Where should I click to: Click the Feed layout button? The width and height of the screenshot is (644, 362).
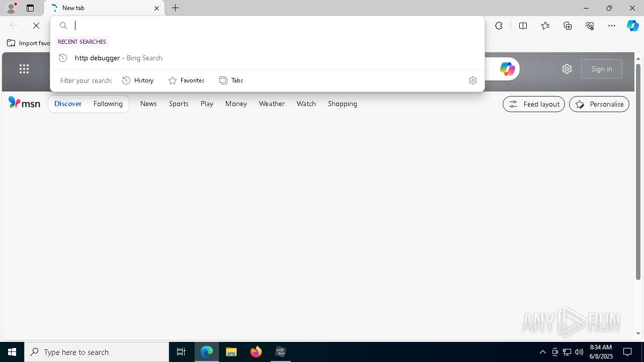click(x=534, y=104)
